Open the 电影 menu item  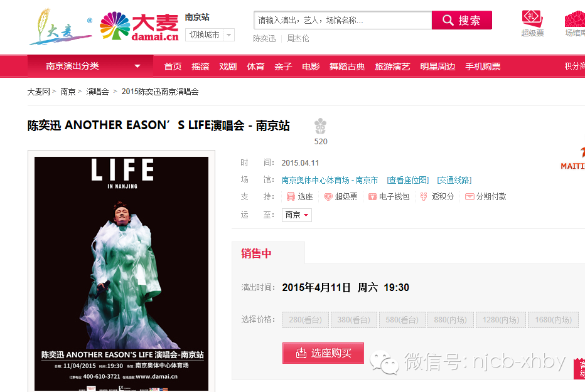click(311, 66)
